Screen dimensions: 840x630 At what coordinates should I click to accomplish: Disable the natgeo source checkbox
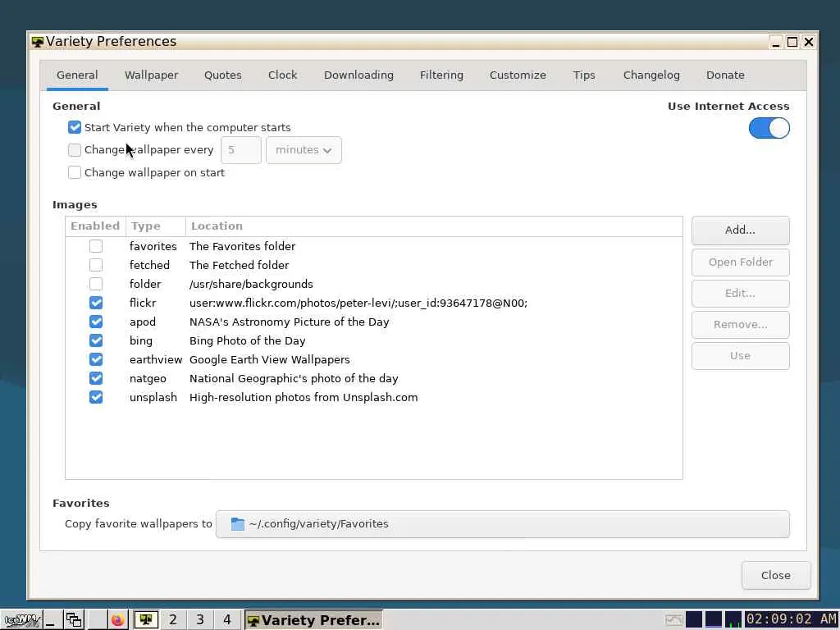tap(96, 378)
